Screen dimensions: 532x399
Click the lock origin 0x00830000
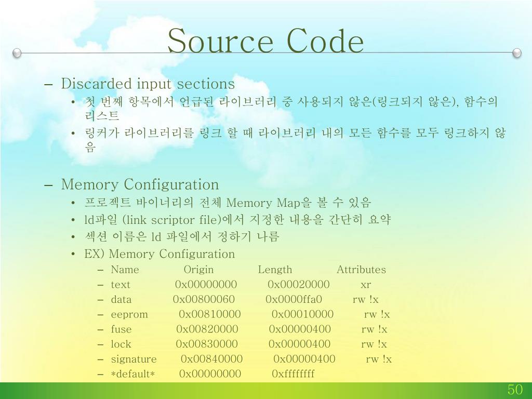(207, 344)
